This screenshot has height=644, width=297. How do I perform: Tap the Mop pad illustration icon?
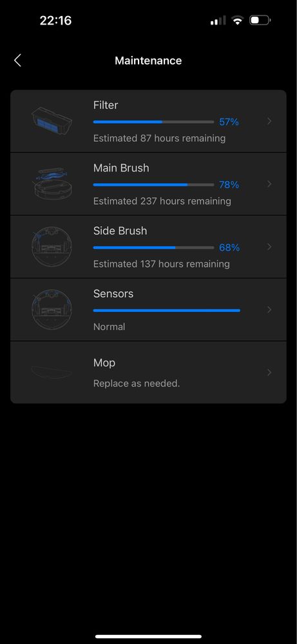coord(52,372)
